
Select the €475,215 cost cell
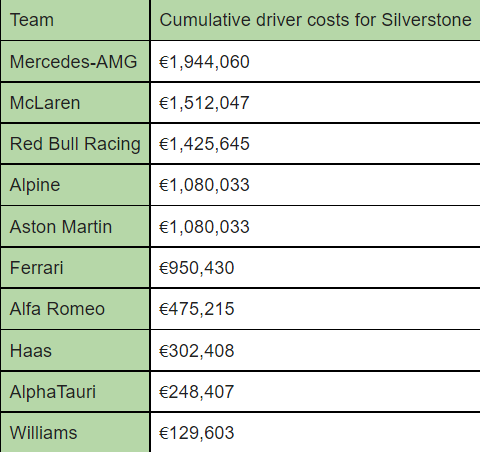[x=315, y=309]
